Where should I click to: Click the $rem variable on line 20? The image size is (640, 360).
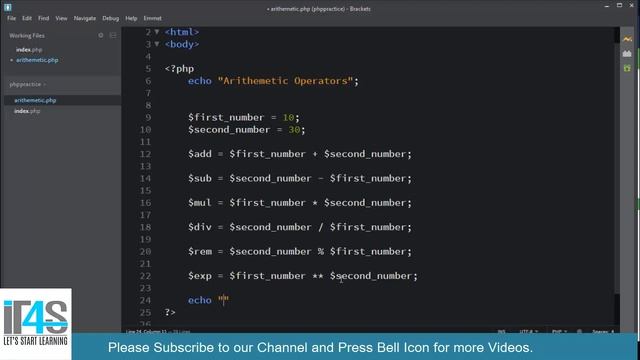click(200, 252)
